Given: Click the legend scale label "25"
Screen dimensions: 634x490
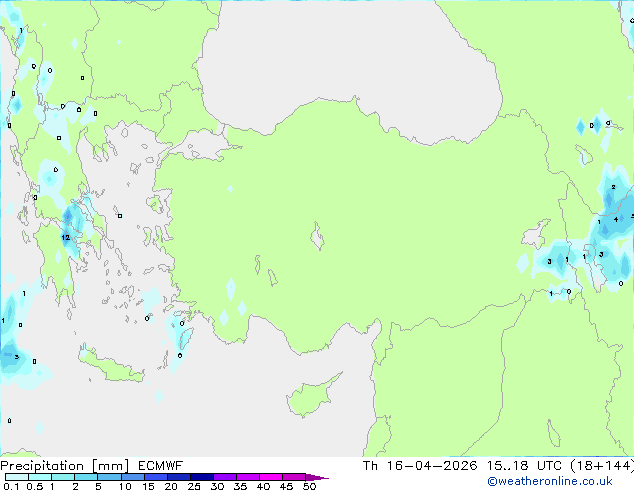Looking at the screenshot, I should click(x=194, y=486).
